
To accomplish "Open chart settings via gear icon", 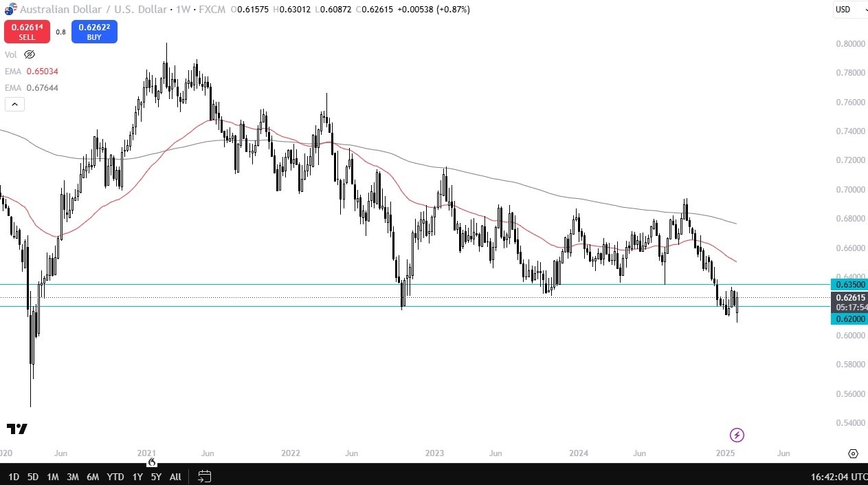I will [x=853, y=453].
